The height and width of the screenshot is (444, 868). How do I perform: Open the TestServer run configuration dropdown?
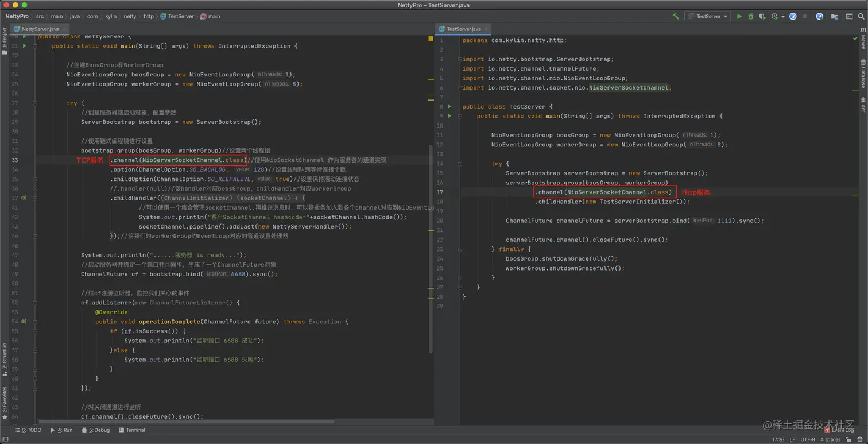708,17
